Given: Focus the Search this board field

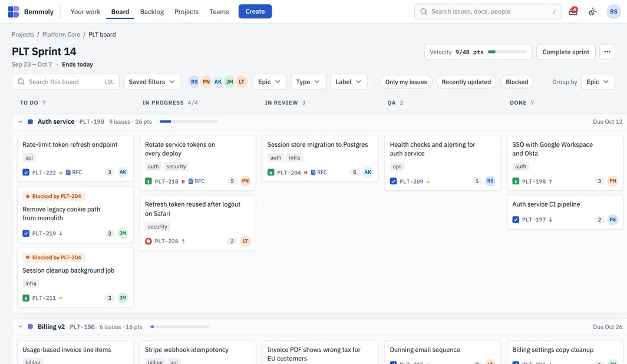Looking at the screenshot, I should [x=65, y=82].
